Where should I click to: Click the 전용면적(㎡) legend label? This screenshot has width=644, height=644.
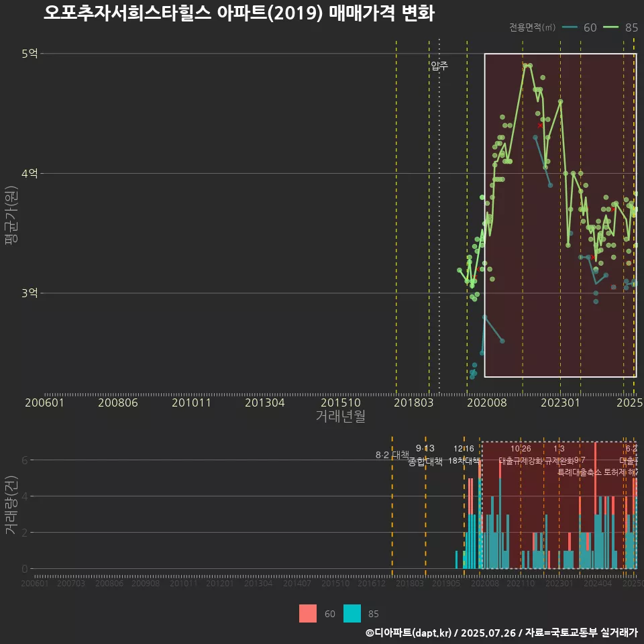click(x=532, y=28)
